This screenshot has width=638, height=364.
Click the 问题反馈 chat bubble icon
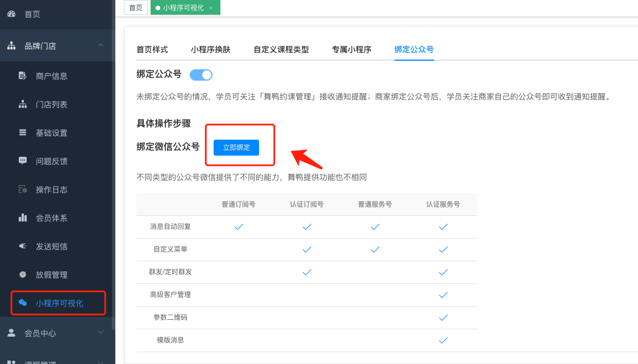pos(23,161)
